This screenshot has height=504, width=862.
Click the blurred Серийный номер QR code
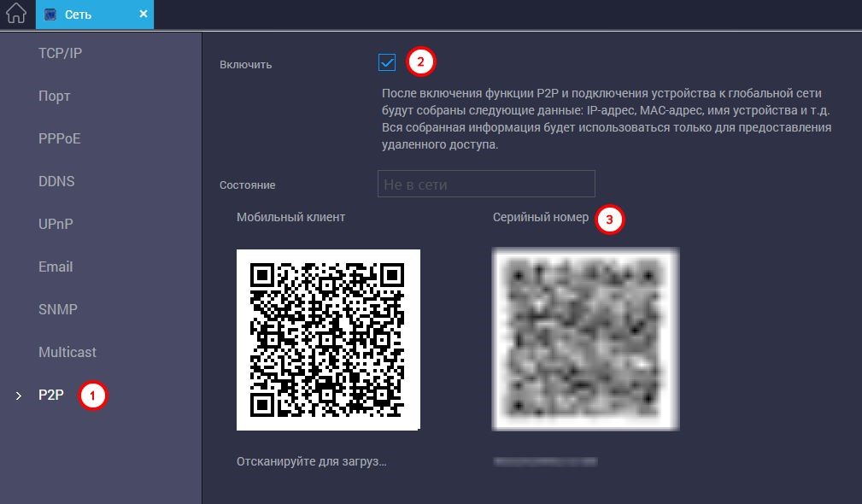585,338
